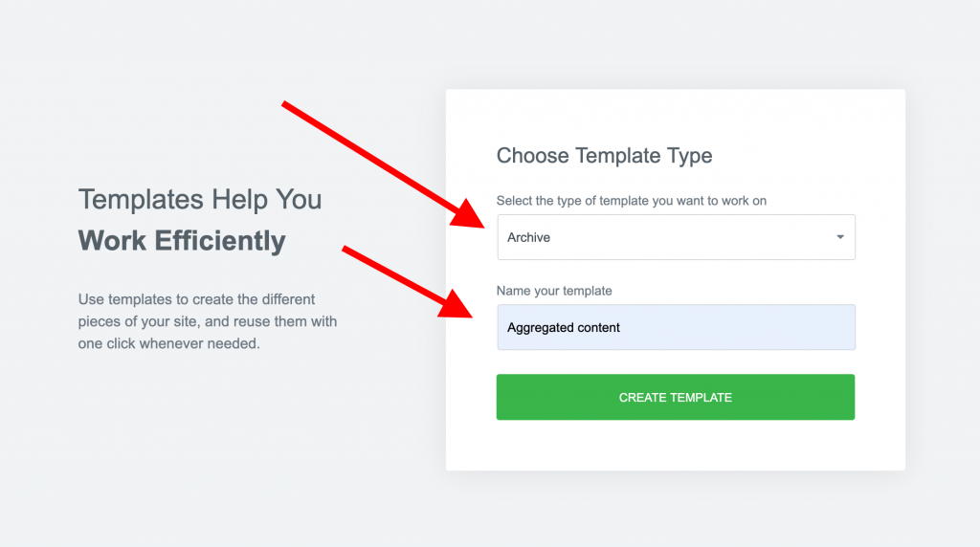980x547 pixels.
Task: Click the 'Name your template' label
Action: pyautogui.click(x=554, y=291)
